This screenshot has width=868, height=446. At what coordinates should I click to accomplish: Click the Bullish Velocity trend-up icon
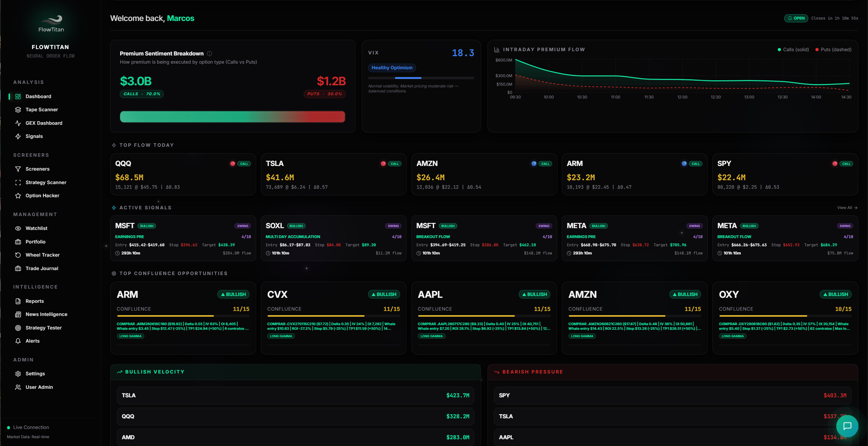click(x=120, y=372)
